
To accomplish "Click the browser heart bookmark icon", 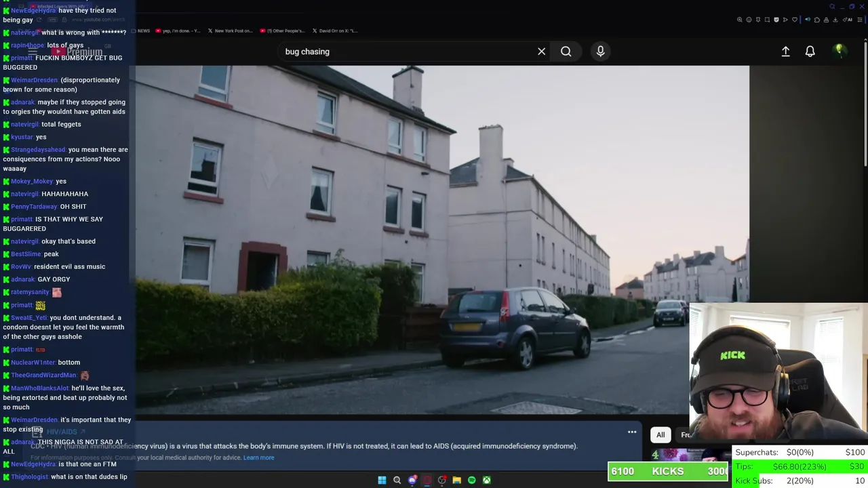I will [795, 20].
